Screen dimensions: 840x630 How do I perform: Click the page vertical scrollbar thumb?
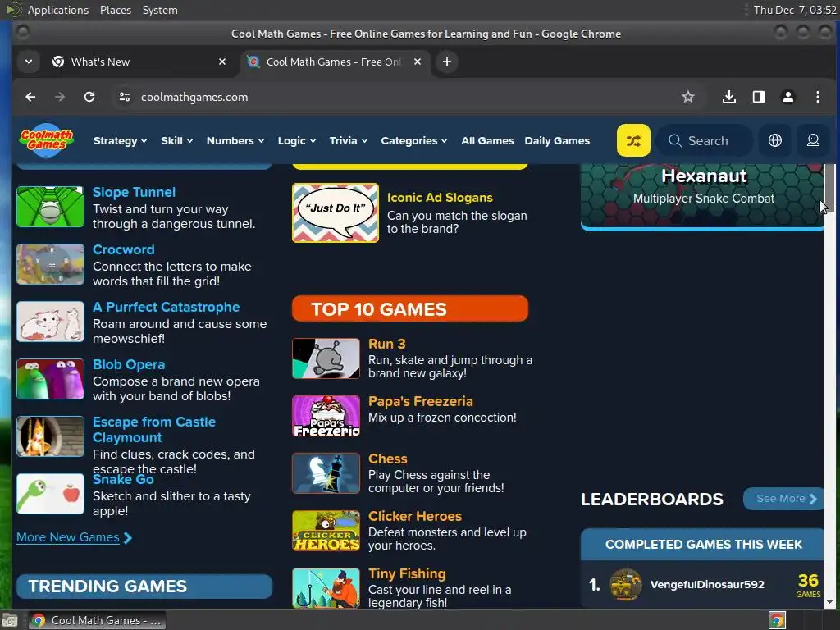[829, 189]
